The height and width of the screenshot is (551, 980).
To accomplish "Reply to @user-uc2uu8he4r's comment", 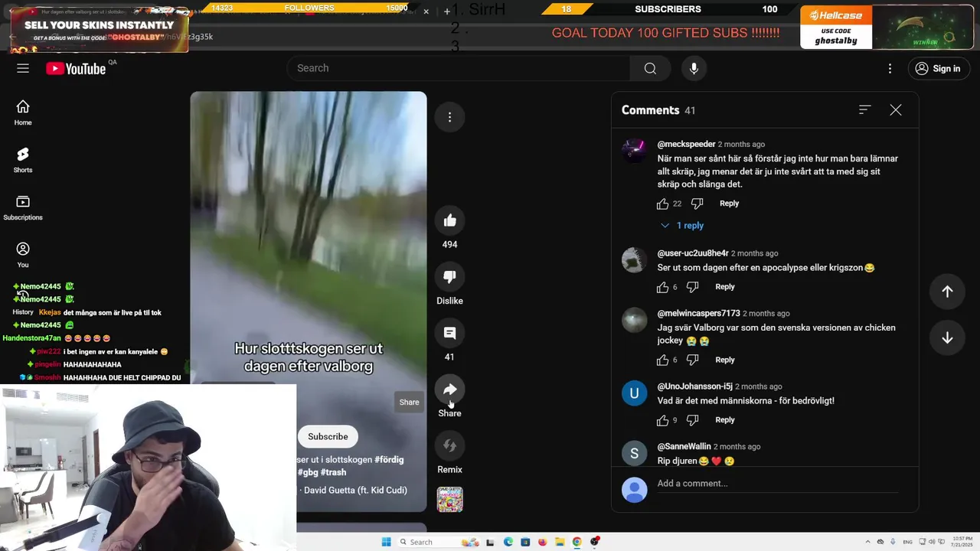I will pos(725,287).
